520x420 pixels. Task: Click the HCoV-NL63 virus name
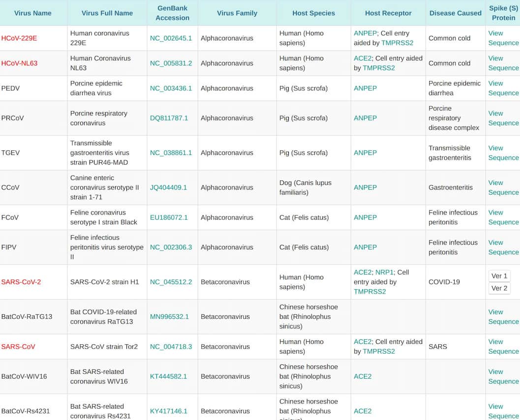coord(19,63)
